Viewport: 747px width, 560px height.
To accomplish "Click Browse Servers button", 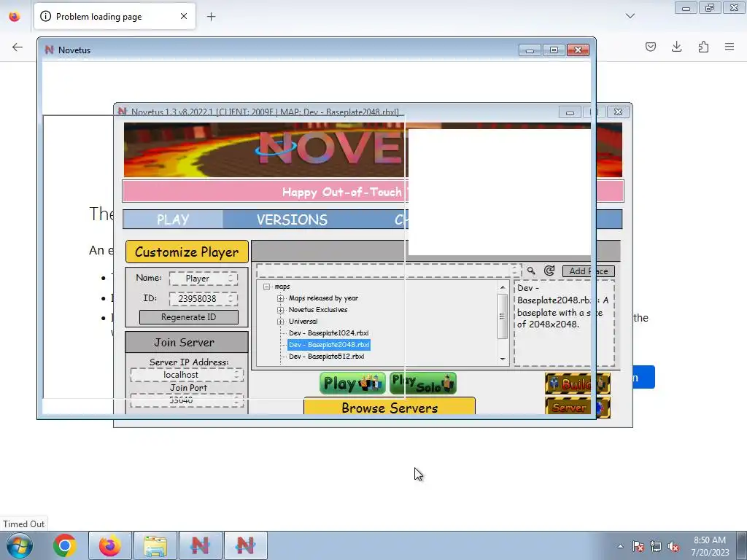I will (x=390, y=407).
